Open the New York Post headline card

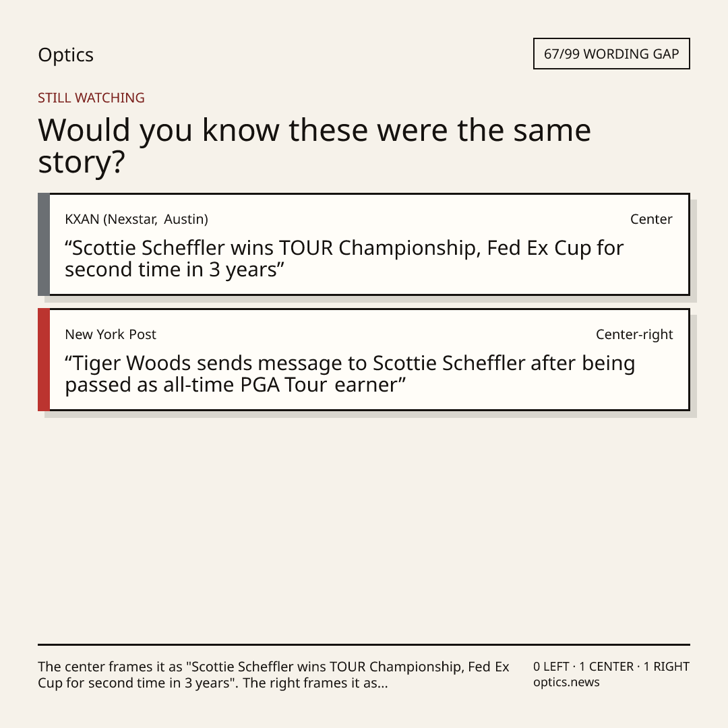pyautogui.click(x=364, y=359)
